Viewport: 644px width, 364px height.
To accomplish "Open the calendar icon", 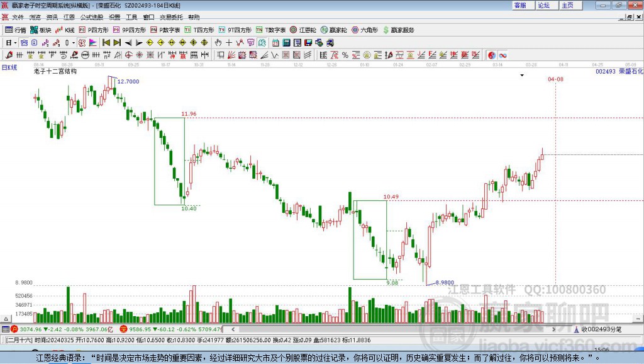I will (x=275, y=43).
